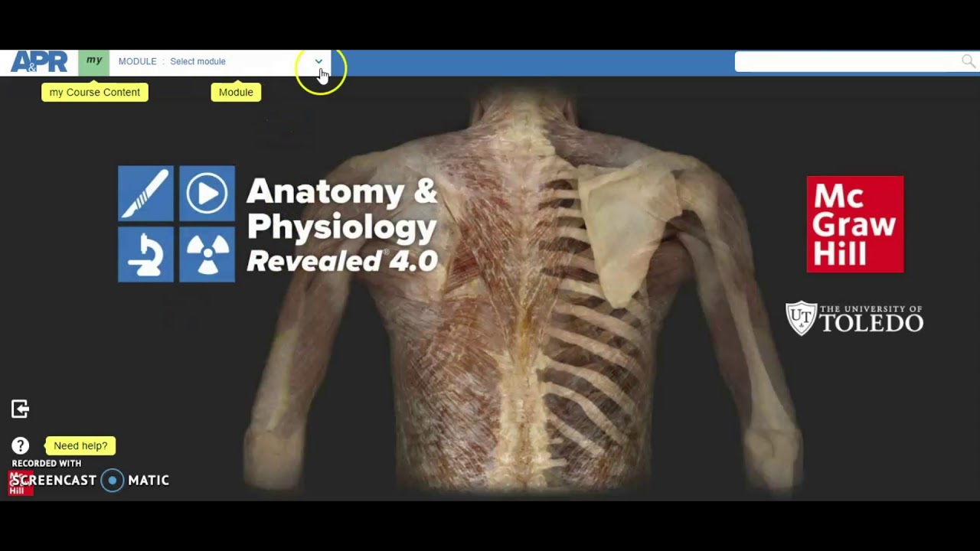Click the 'my Course Content' tooltip label
Image resolution: width=980 pixels, height=551 pixels.
(95, 92)
